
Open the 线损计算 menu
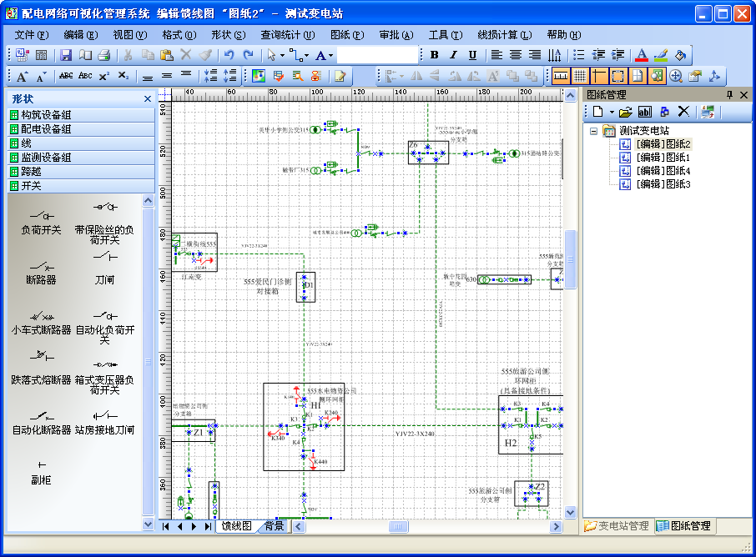pyautogui.click(x=504, y=35)
